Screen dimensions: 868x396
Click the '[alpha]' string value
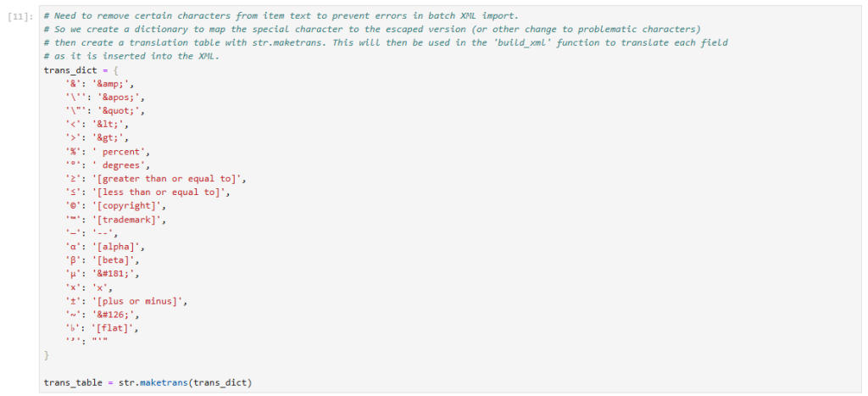(x=114, y=247)
